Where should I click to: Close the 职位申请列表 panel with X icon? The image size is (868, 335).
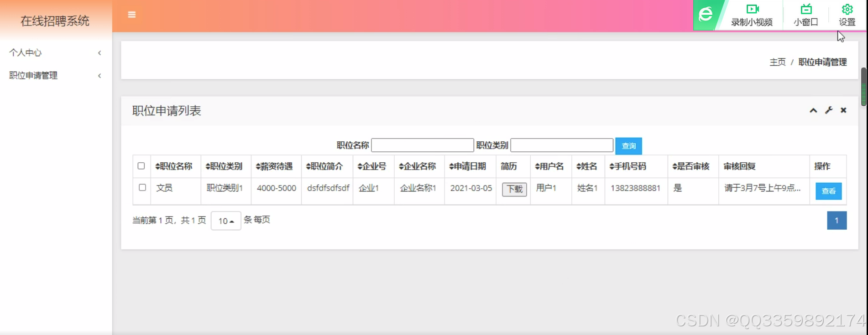(x=843, y=110)
